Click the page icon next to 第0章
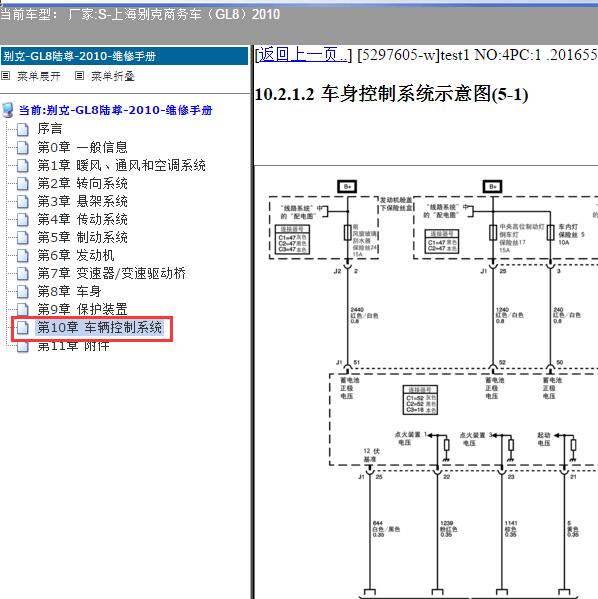The width and height of the screenshot is (598, 599). pyautogui.click(x=23, y=147)
